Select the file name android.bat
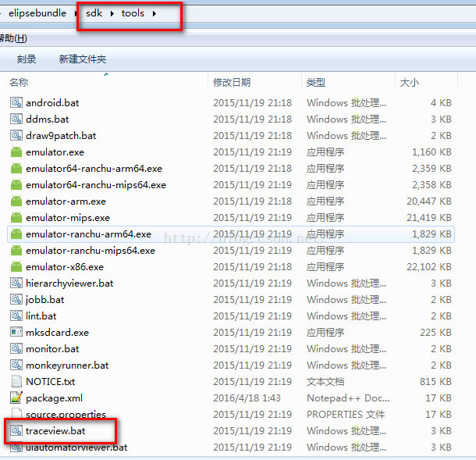 tap(52, 102)
